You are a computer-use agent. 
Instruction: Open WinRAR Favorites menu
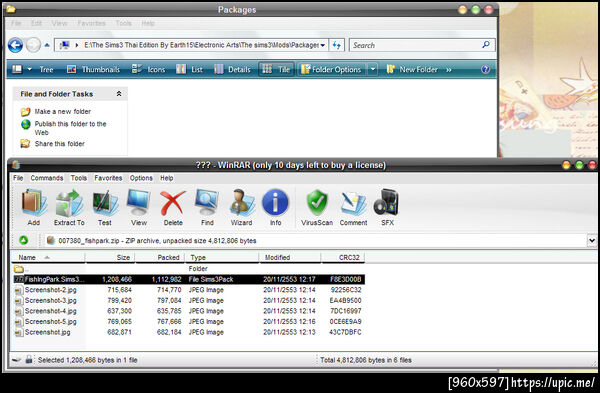(108, 178)
